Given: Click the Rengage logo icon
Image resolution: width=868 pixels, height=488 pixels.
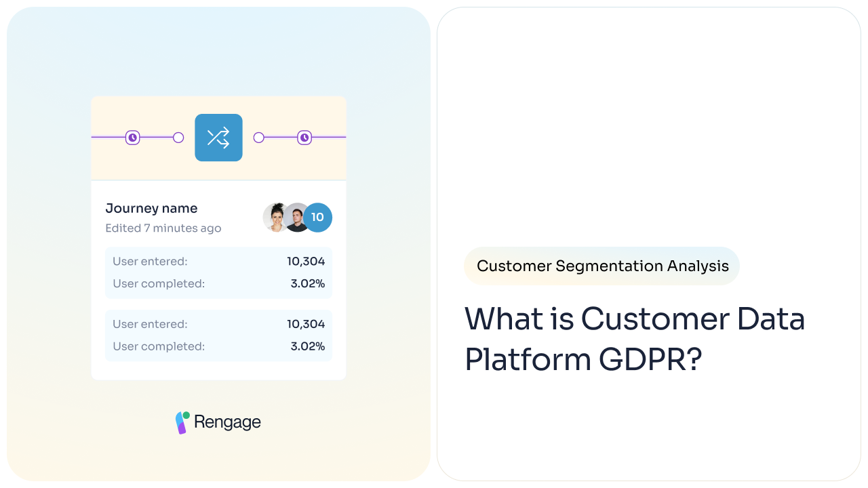Looking at the screenshot, I should [x=182, y=422].
